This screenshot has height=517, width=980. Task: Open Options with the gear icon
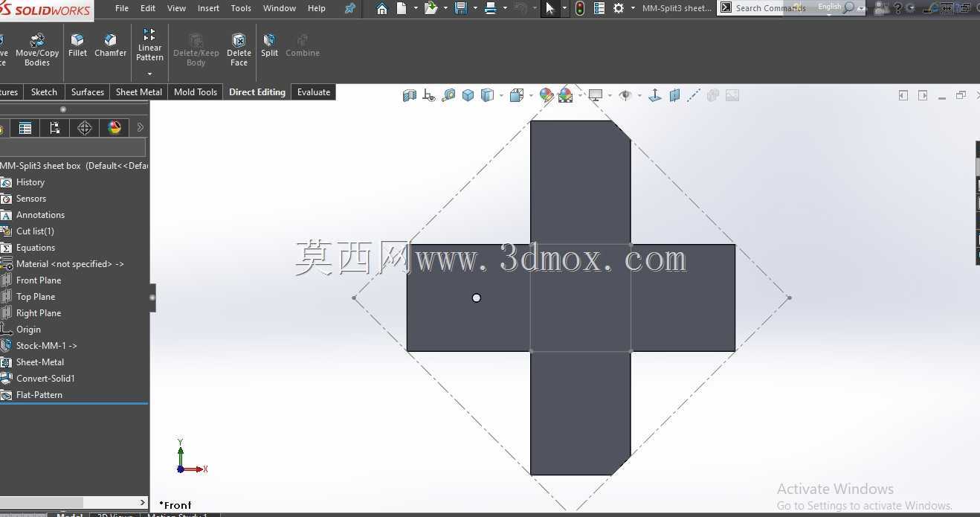[619, 8]
